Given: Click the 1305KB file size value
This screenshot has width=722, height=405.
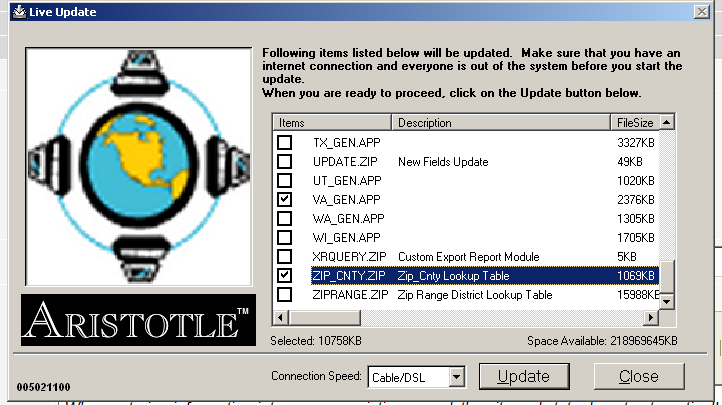Looking at the screenshot, I should click(x=636, y=218).
